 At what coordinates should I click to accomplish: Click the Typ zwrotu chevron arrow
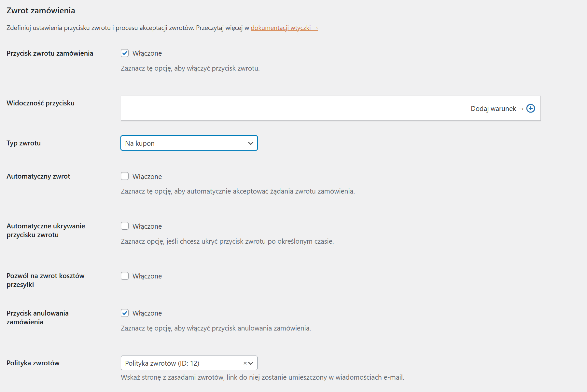tap(250, 143)
